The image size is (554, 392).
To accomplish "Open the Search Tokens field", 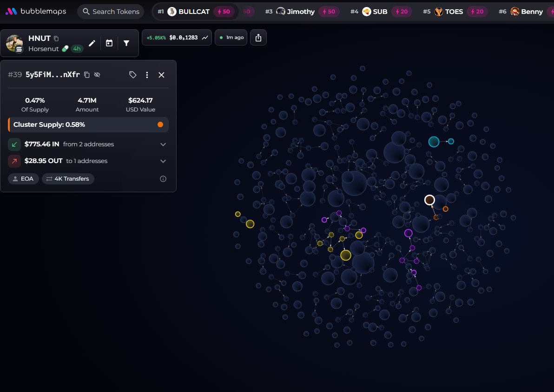I will 111,12.
